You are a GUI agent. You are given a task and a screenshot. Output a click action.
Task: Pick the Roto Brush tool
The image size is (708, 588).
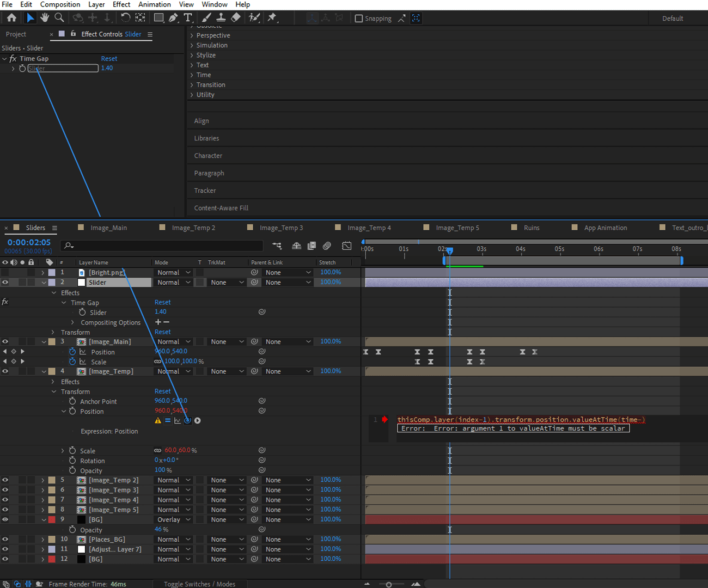pos(254,17)
